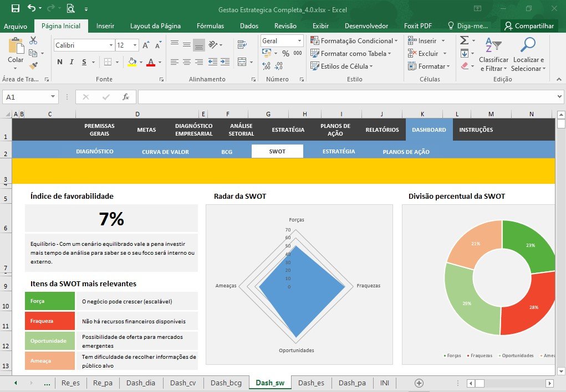Click the Wrap Text icon
The image size is (566, 392).
242,45
